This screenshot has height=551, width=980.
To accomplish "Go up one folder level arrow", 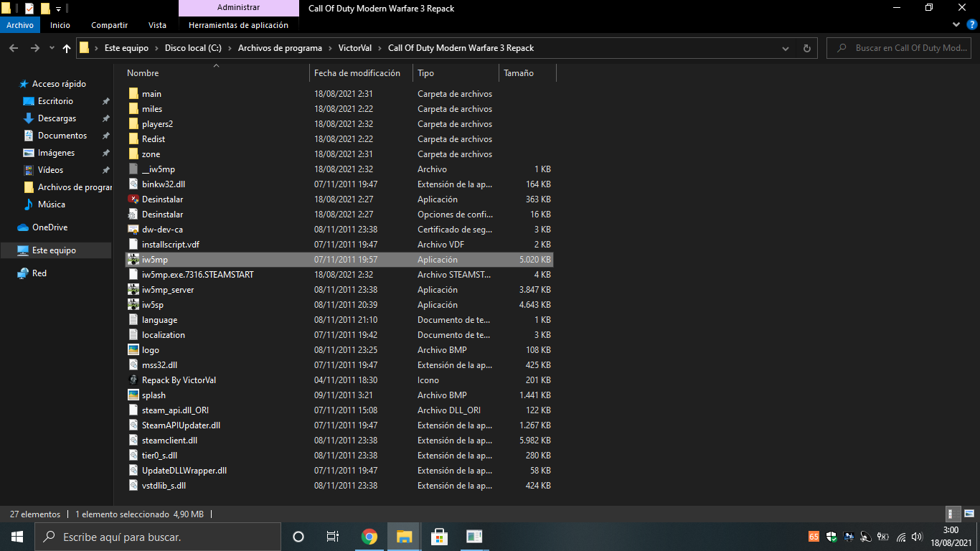I will point(67,48).
